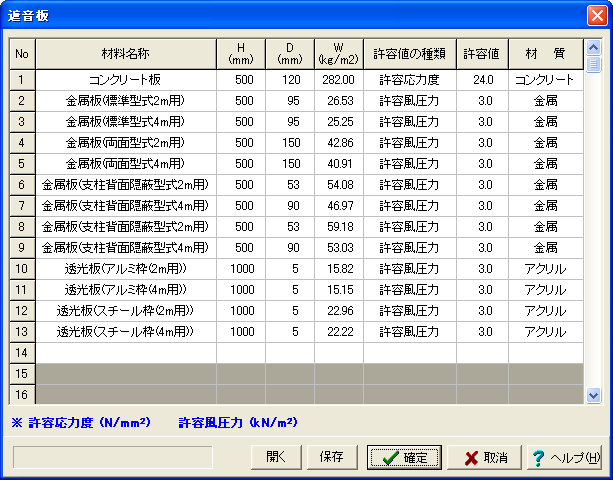The width and height of the screenshot is (613, 480).
Task: Click material name cell in row 9
Action: click(126, 248)
